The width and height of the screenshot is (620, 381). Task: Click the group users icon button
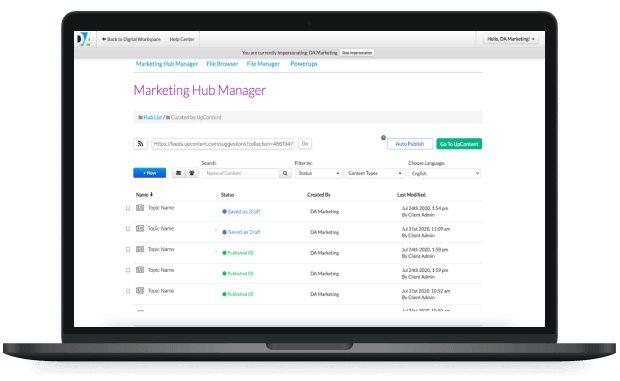coord(192,173)
